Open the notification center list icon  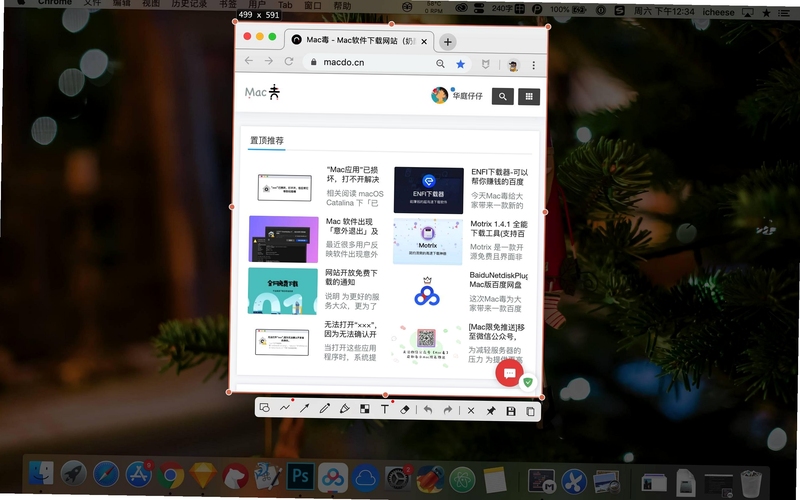pos(784,13)
